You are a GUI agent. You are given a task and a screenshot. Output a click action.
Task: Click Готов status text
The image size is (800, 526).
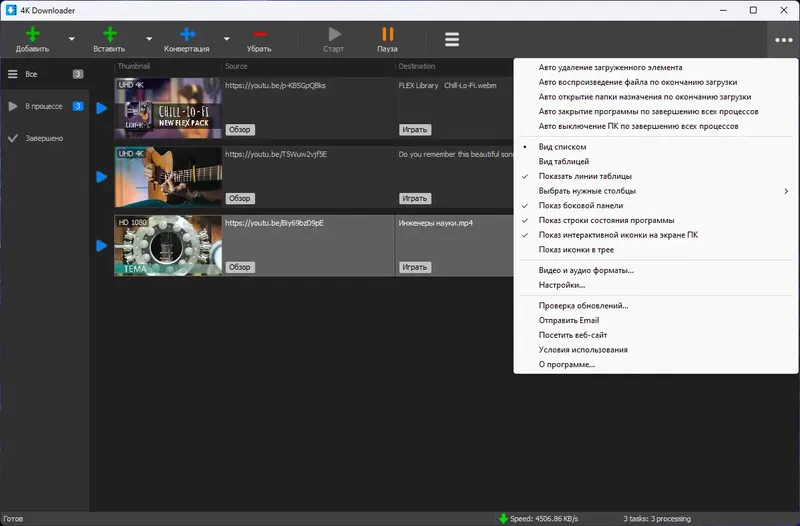(x=13, y=519)
